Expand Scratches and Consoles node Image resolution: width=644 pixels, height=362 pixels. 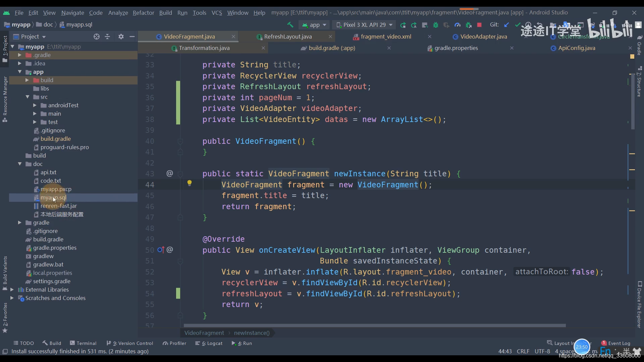coord(12,298)
